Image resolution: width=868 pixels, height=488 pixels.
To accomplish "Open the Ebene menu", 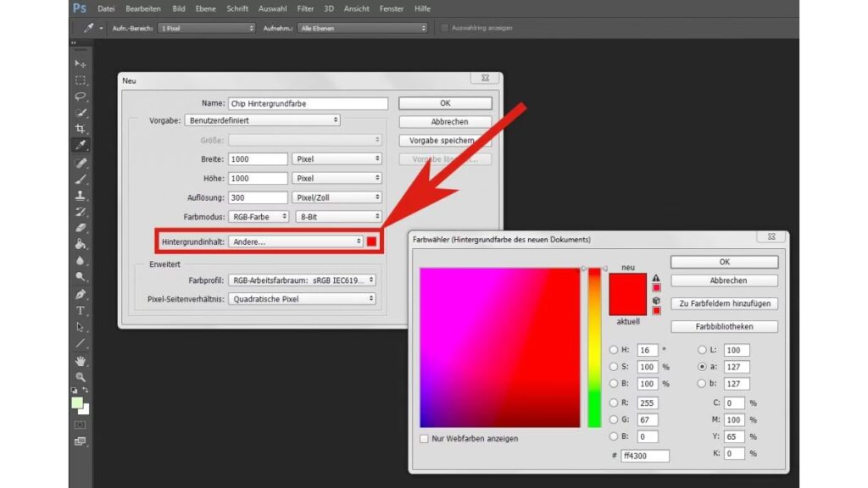I will (206, 8).
